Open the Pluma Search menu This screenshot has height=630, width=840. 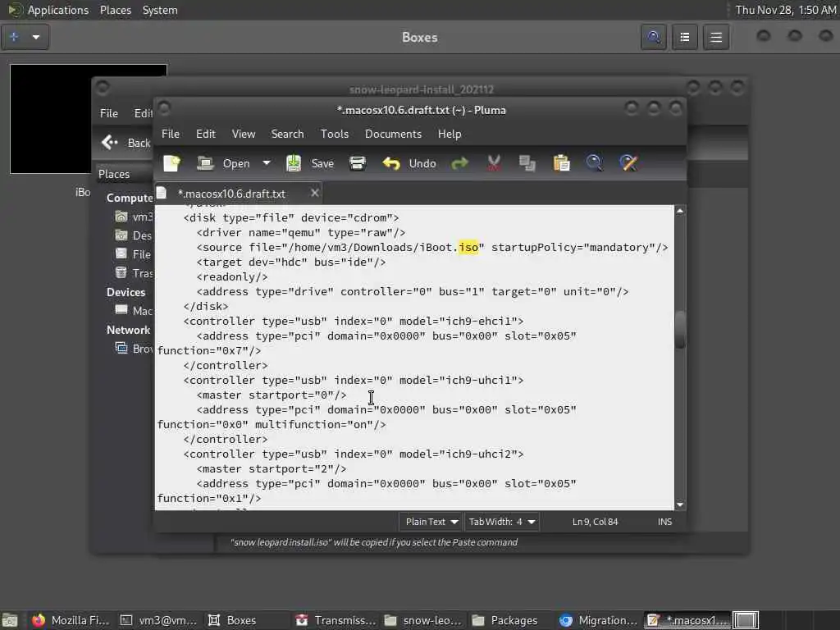(x=287, y=134)
